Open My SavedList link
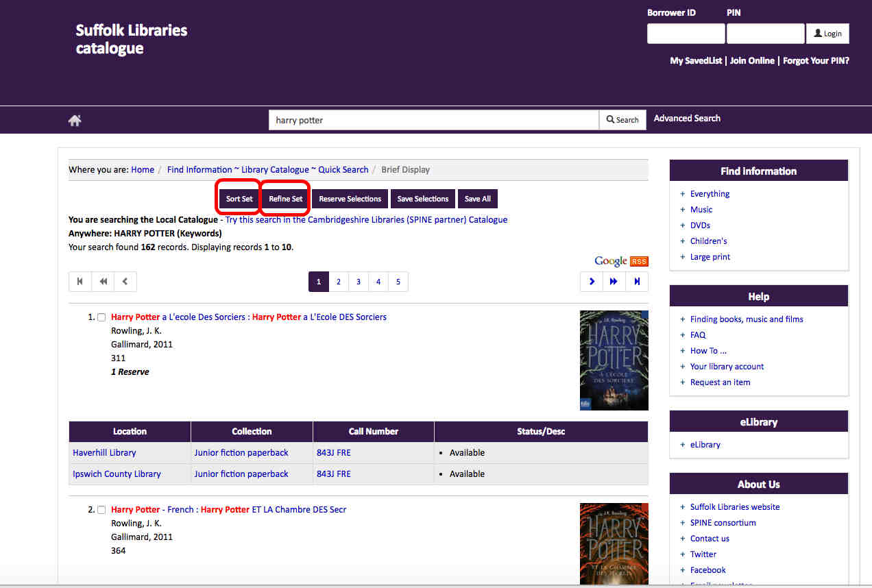The image size is (872, 588). pos(696,61)
